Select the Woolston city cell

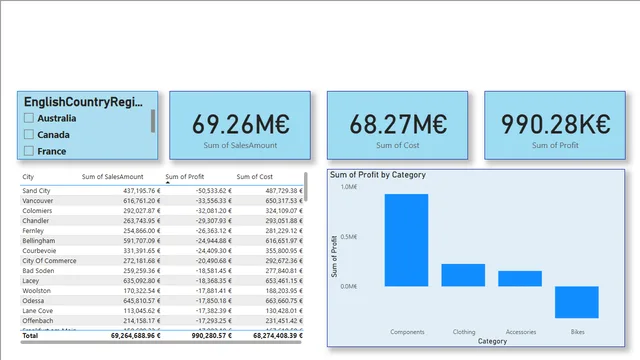click(36, 291)
